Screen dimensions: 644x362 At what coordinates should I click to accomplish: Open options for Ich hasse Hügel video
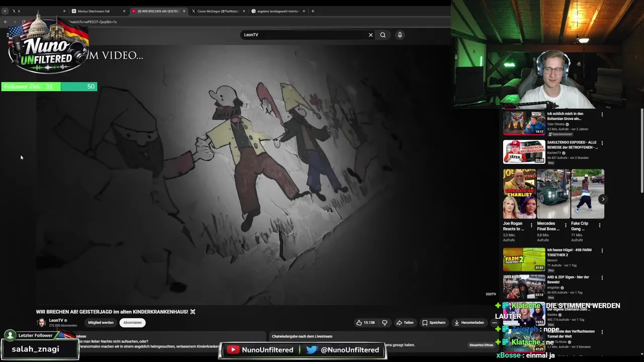pyautogui.click(x=602, y=251)
